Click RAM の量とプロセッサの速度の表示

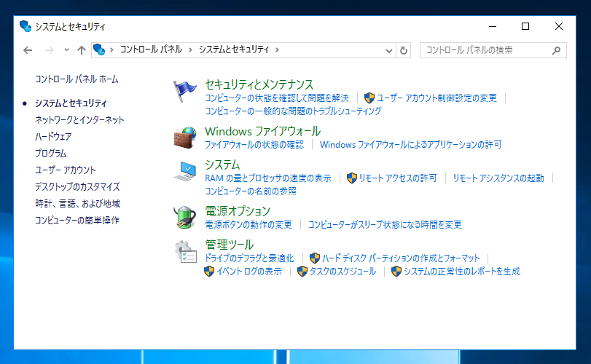tap(268, 178)
